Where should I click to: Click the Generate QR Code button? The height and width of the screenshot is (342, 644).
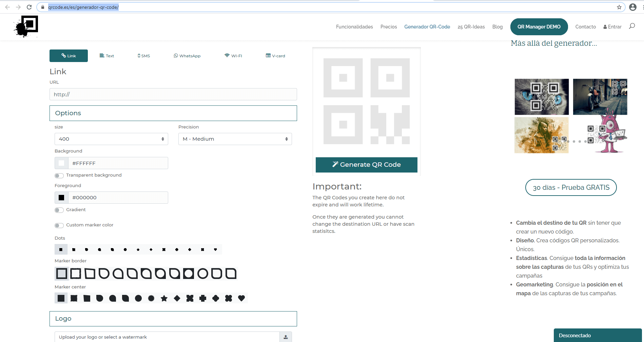[x=367, y=165]
